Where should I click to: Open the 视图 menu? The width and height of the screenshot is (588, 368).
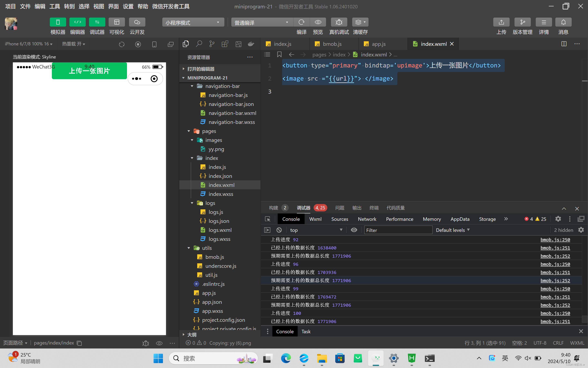click(99, 6)
